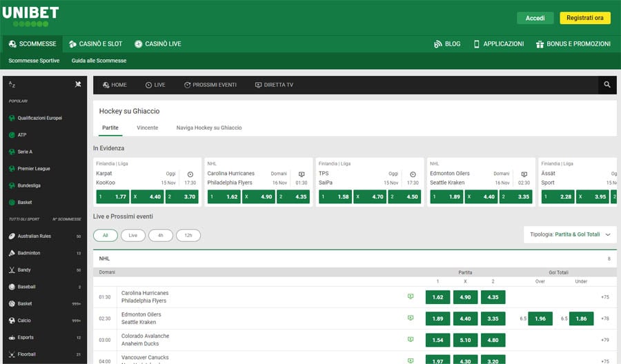Click the TV icon on Carolina Hurricanes card
The height and width of the screenshot is (364, 621).
(x=302, y=174)
